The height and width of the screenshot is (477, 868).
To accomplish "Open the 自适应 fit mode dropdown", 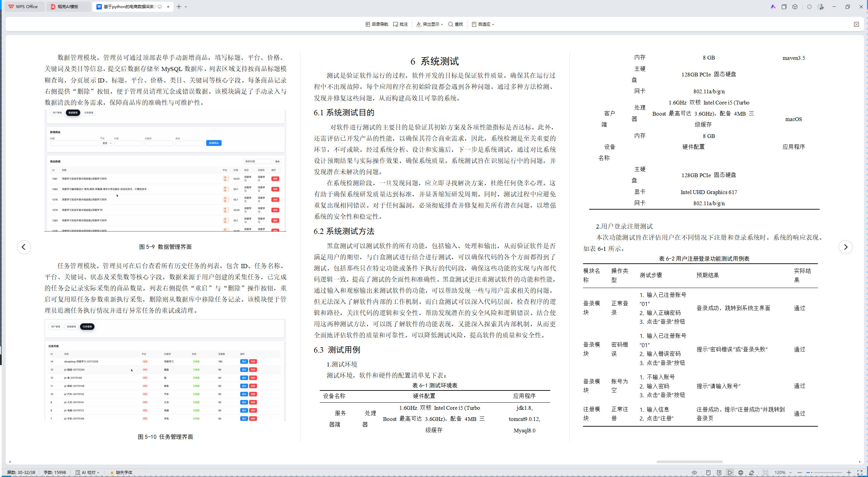I will [x=483, y=24].
